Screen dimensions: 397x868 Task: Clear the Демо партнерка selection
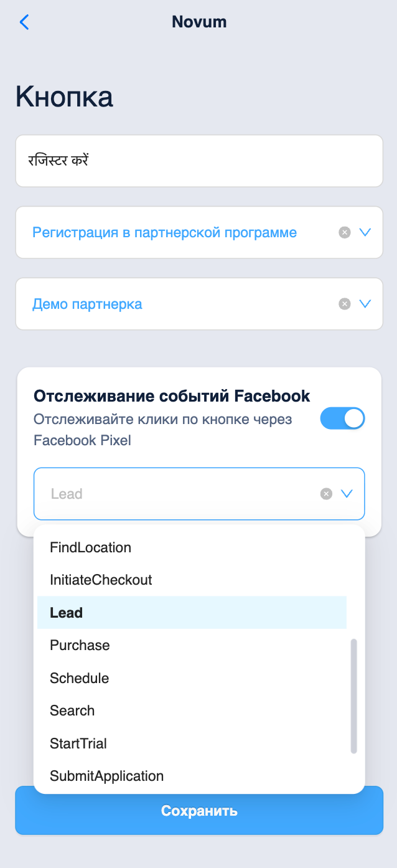coord(344,304)
